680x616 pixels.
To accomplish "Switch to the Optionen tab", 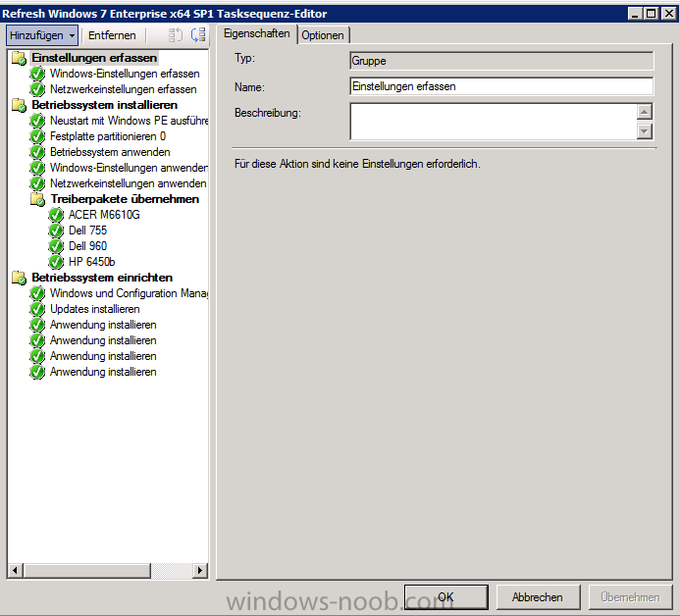I will click(x=323, y=35).
